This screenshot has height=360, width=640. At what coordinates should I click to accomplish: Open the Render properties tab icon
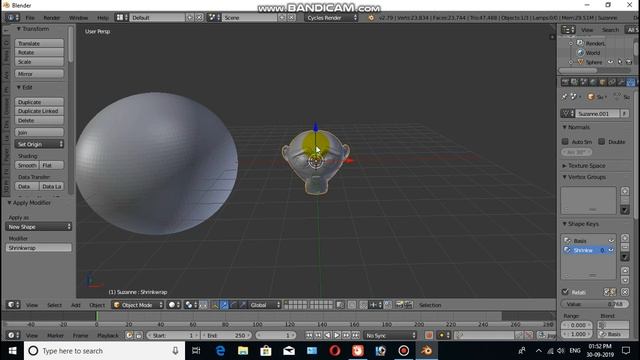tap(566, 82)
